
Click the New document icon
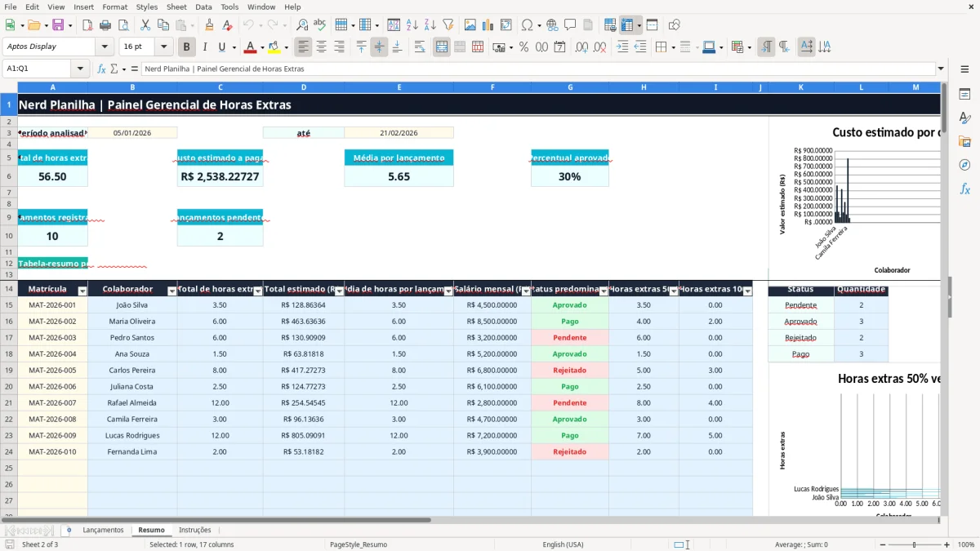click(11, 25)
